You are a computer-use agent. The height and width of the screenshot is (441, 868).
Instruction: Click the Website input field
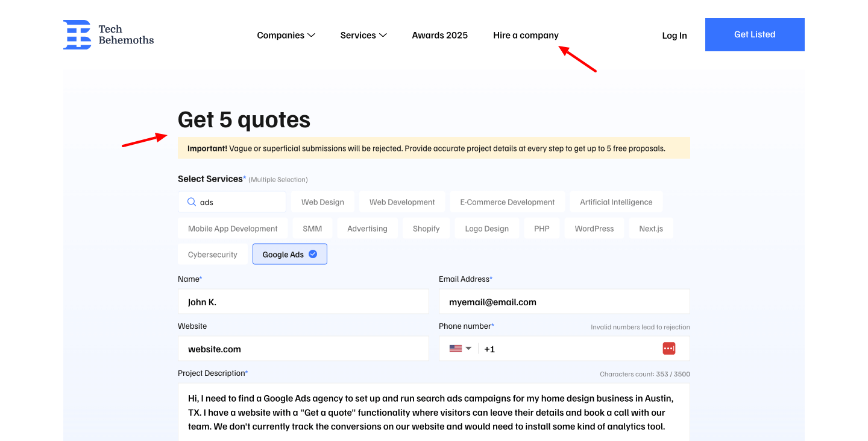click(303, 349)
